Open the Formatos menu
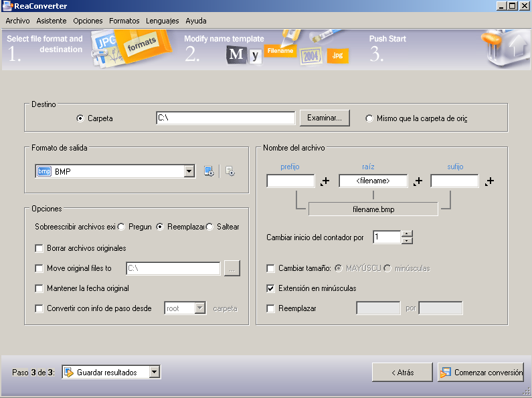 [124, 21]
